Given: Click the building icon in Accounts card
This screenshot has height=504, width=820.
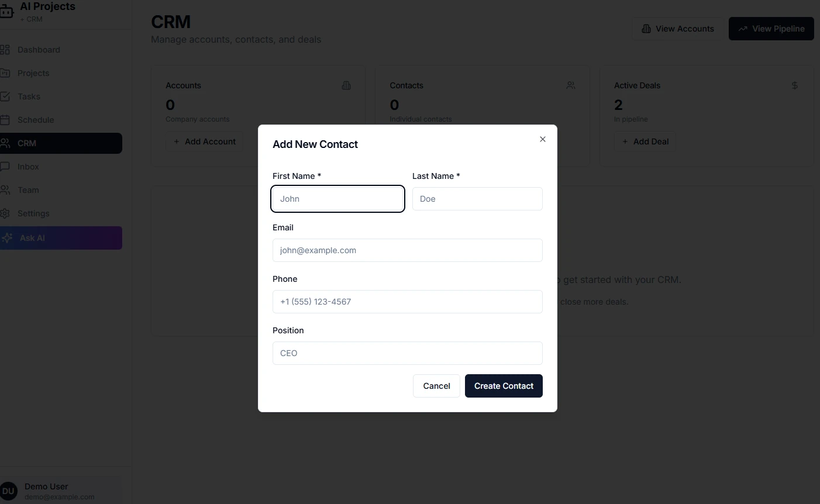Looking at the screenshot, I should pyautogui.click(x=346, y=85).
